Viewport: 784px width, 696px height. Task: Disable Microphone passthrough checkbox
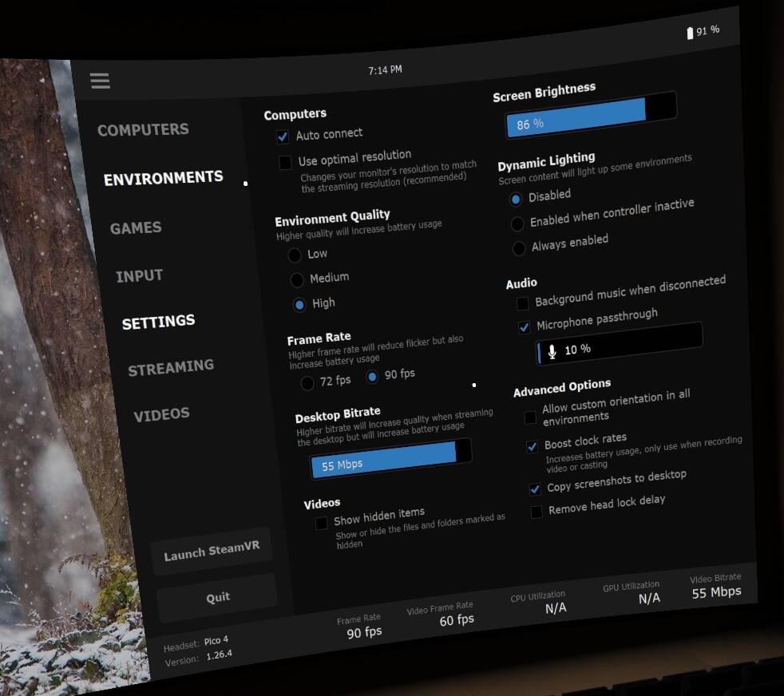(524, 327)
